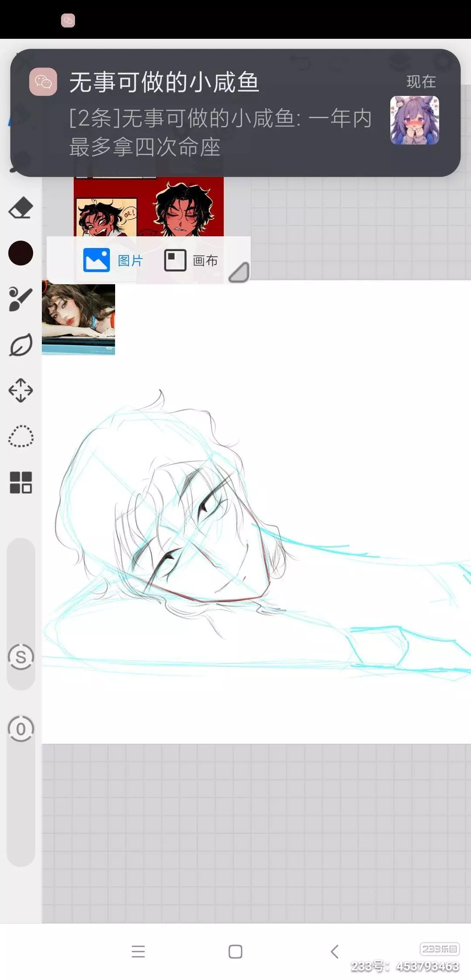This screenshot has height=980, width=471.
Task: Open the sleeping woman reference photo
Action: point(78,319)
